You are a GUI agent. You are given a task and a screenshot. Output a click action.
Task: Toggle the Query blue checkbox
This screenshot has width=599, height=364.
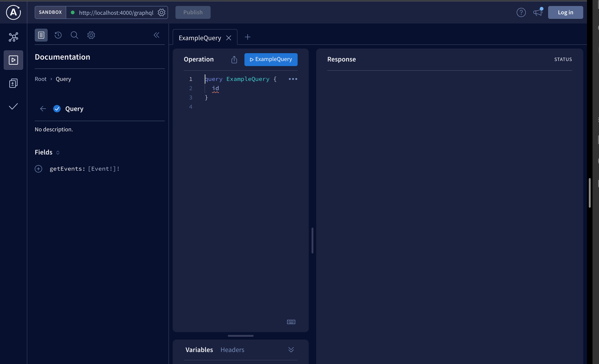click(x=57, y=109)
